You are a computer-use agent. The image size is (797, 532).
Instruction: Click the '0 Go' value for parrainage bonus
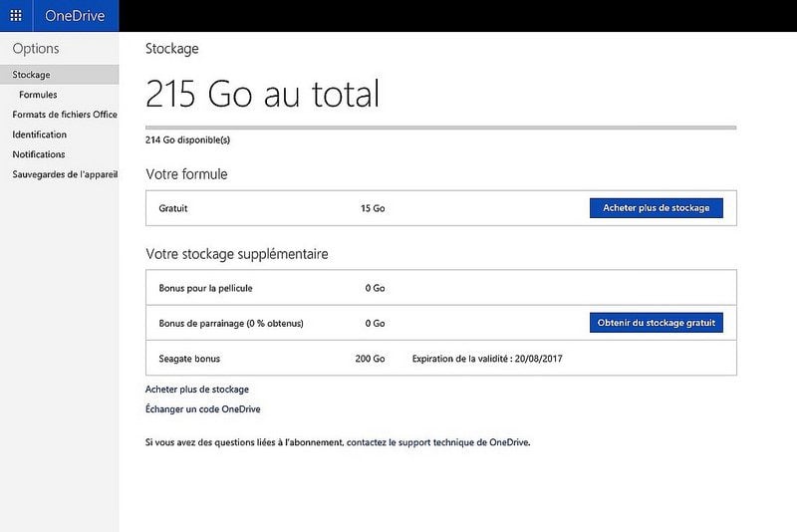(376, 323)
